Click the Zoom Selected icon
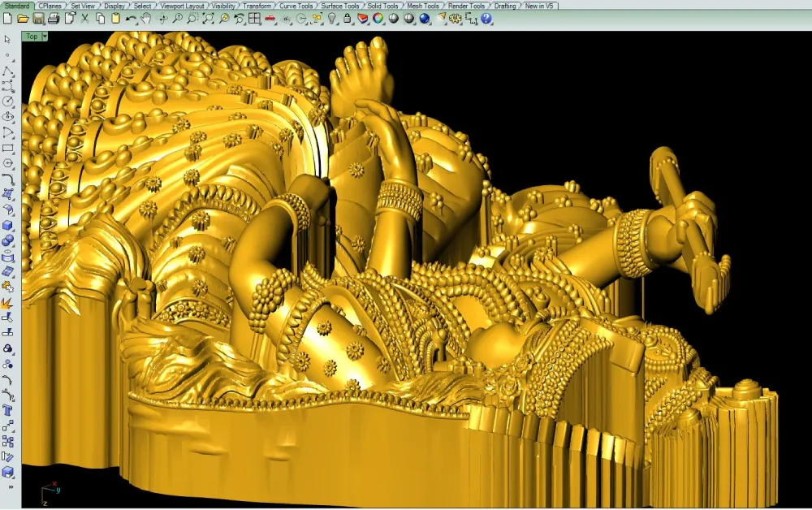This screenshot has width=812, height=510. [x=224, y=19]
